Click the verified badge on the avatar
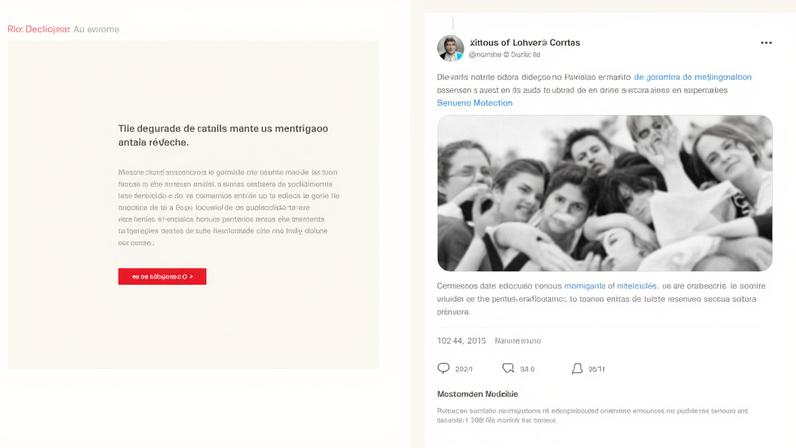 459,56
